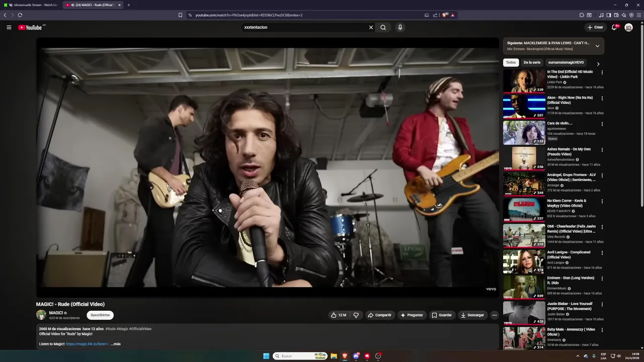Open the browser main hamburger menu
Screen dimensions: 644x362
[639, 15]
